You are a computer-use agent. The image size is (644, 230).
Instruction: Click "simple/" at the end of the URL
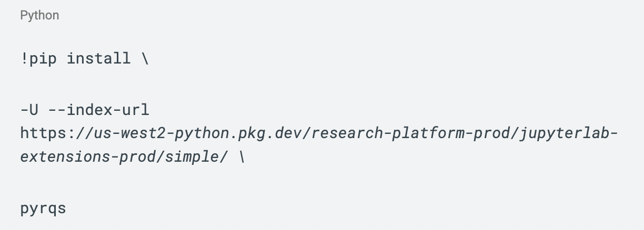[x=197, y=157]
